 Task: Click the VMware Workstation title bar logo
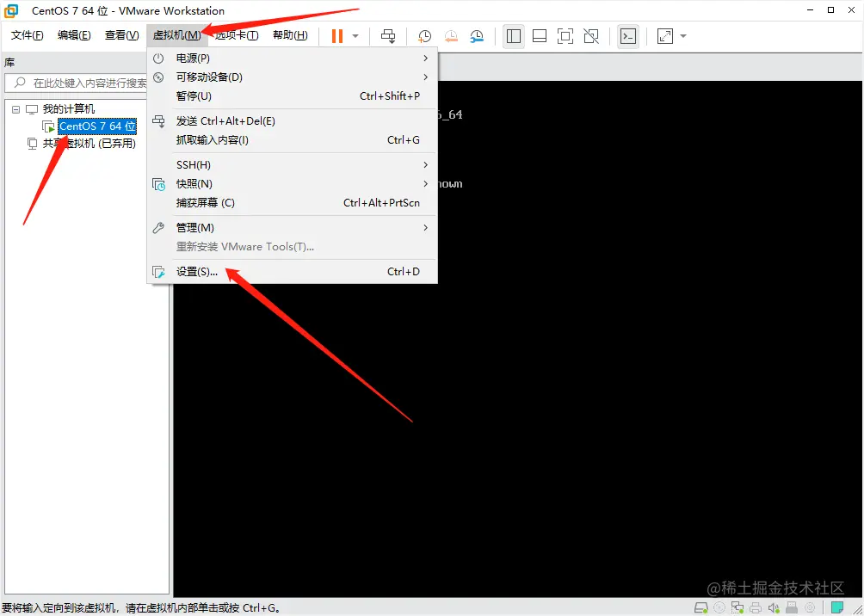pos(11,10)
